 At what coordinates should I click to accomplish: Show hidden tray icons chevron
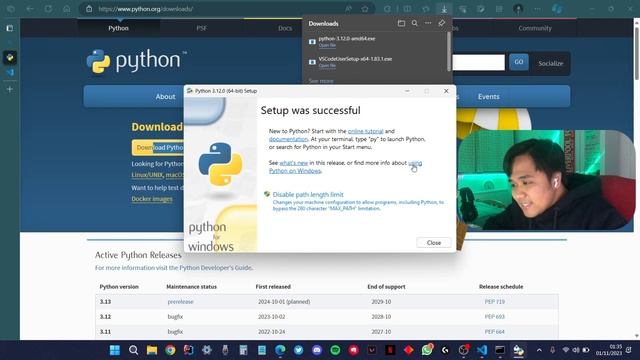(539, 350)
